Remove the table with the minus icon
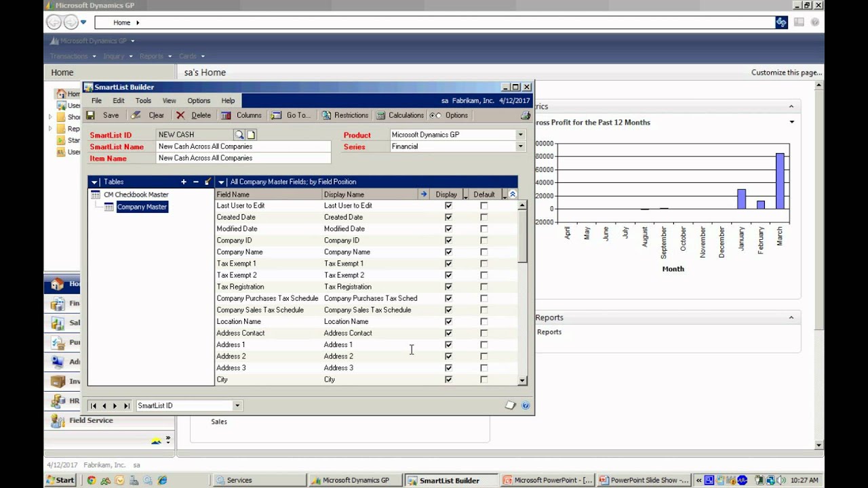 point(196,182)
